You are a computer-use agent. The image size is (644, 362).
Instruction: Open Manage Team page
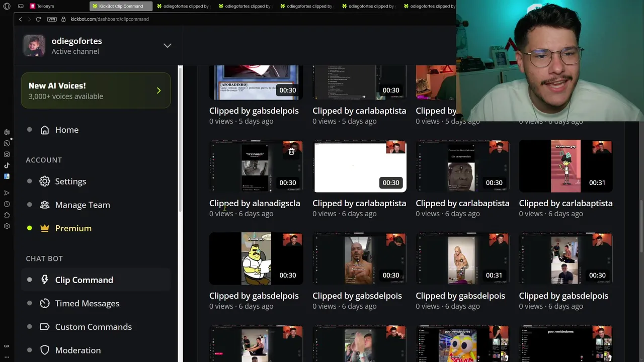tap(83, 205)
